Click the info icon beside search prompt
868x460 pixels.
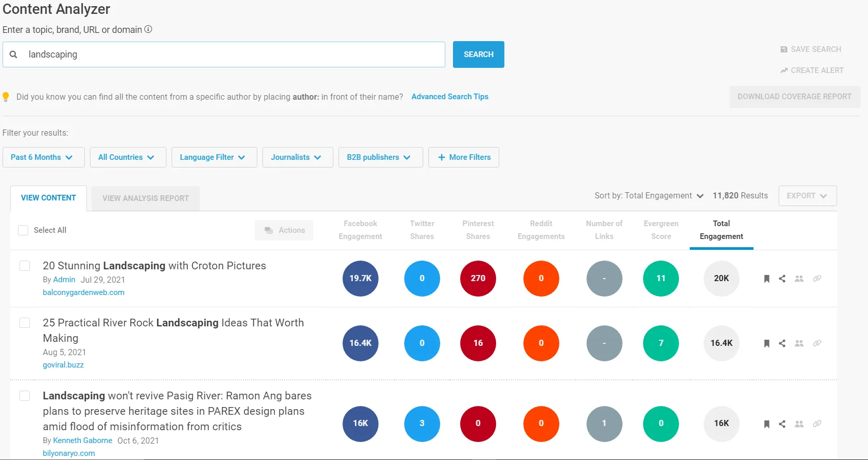click(148, 29)
